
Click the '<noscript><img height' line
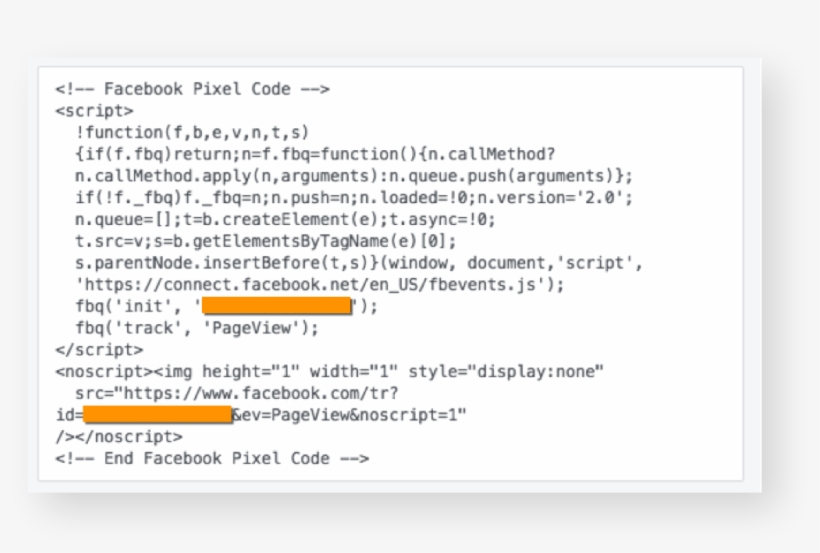tap(329, 371)
